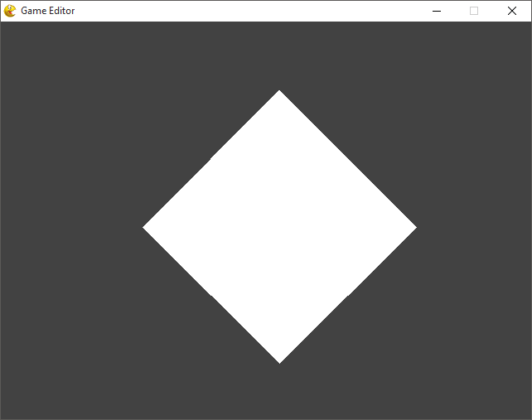Click the Game Editor Pac-Man app icon
The height and width of the screenshot is (420, 532).
(x=10, y=11)
